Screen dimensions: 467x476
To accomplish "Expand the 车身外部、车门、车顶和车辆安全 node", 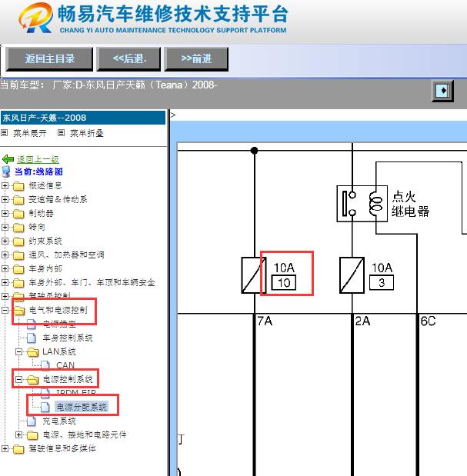I will [x=5, y=283].
